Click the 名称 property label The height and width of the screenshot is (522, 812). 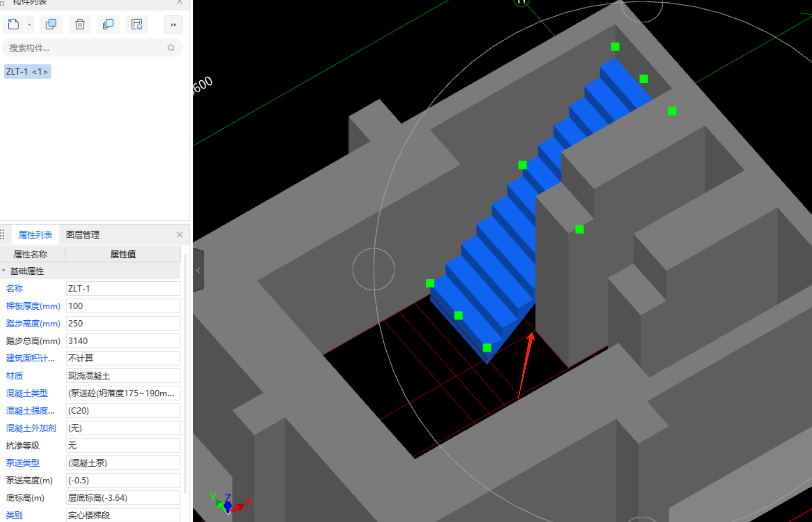pos(14,289)
